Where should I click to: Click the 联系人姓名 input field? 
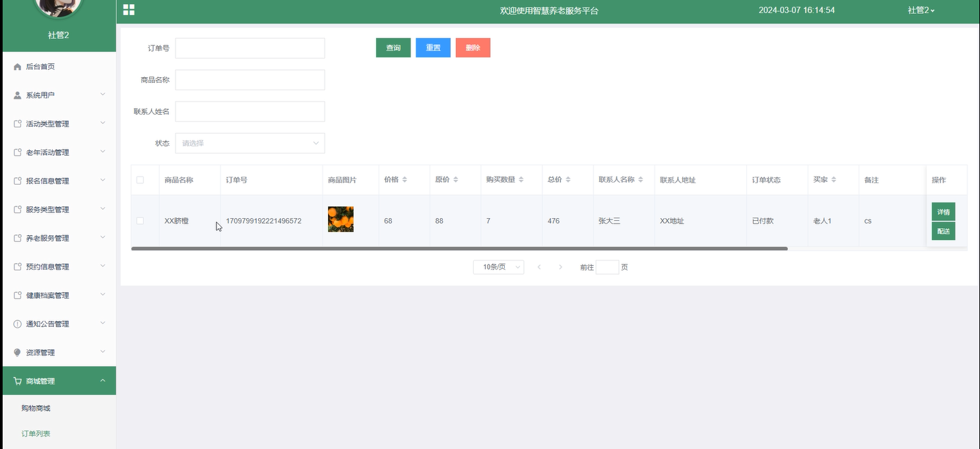click(250, 111)
